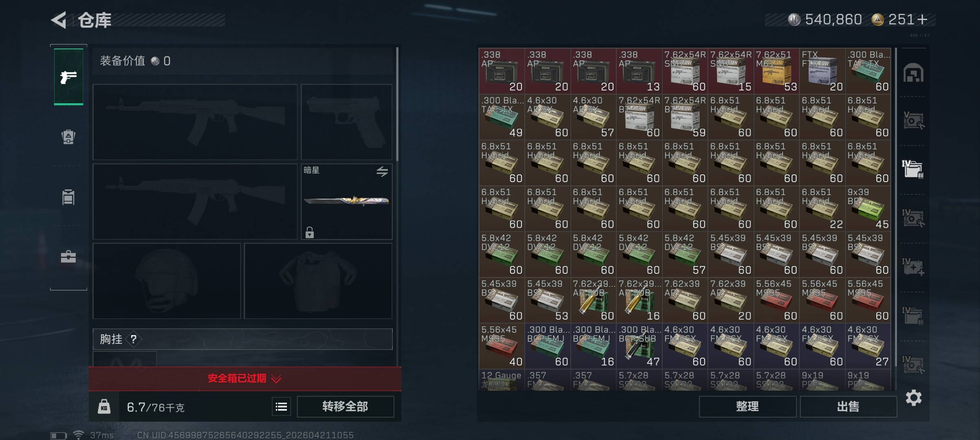Open the chest rig sidebar icon
Viewport: 980px width, 440px height.
point(68,197)
